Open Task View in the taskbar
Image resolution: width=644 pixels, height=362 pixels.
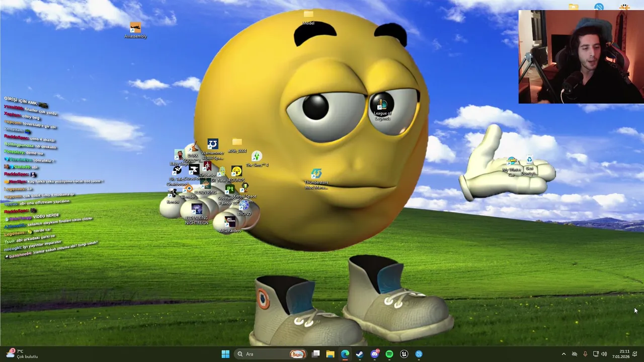click(x=315, y=354)
